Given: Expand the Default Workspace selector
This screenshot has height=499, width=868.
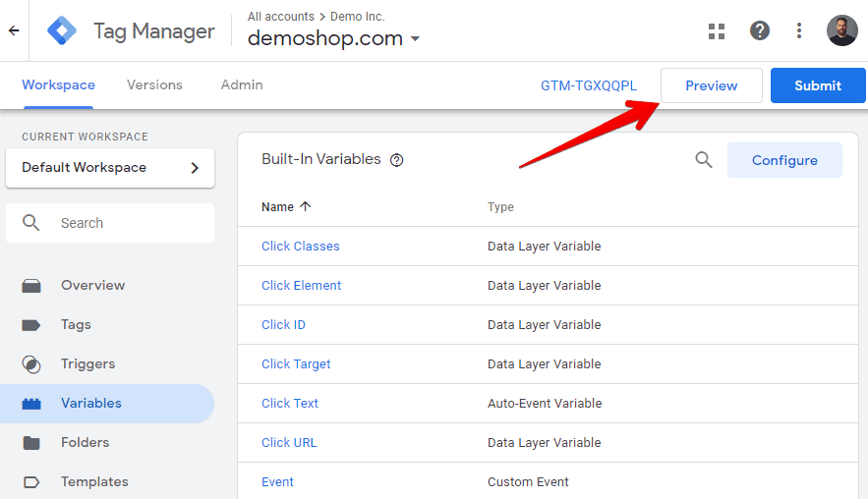Looking at the screenshot, I should [110, 168].
